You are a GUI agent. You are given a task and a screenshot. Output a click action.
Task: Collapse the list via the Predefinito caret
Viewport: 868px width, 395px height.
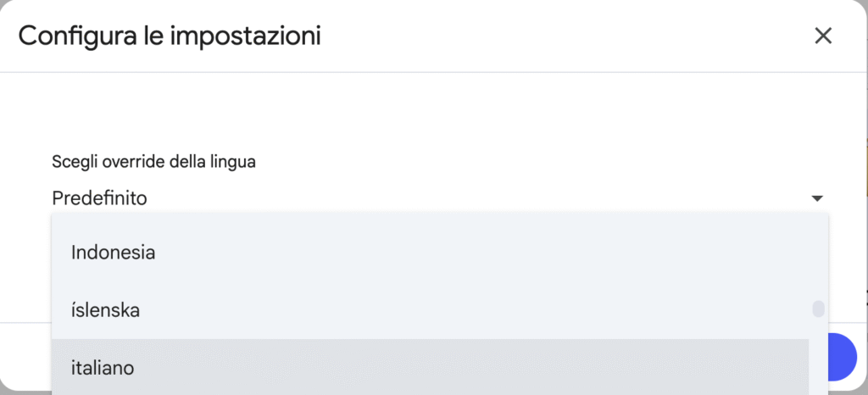click(816, 198)
